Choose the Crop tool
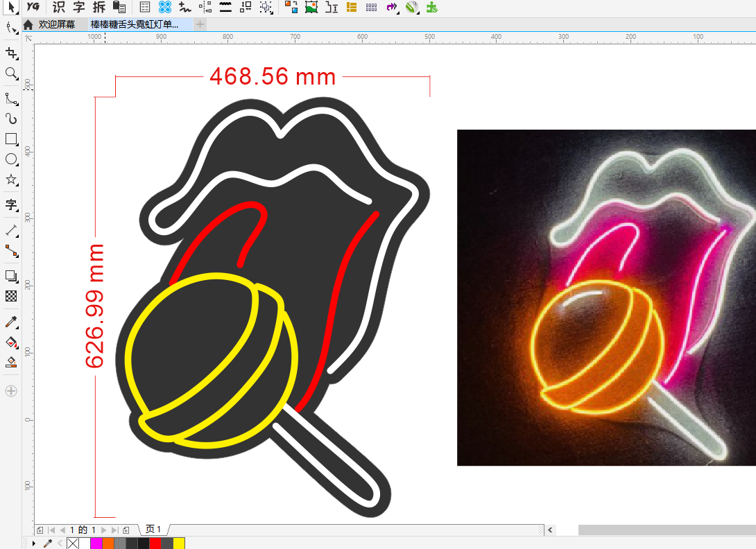Viewport: 756px width, 549px height. click(11, 53)
